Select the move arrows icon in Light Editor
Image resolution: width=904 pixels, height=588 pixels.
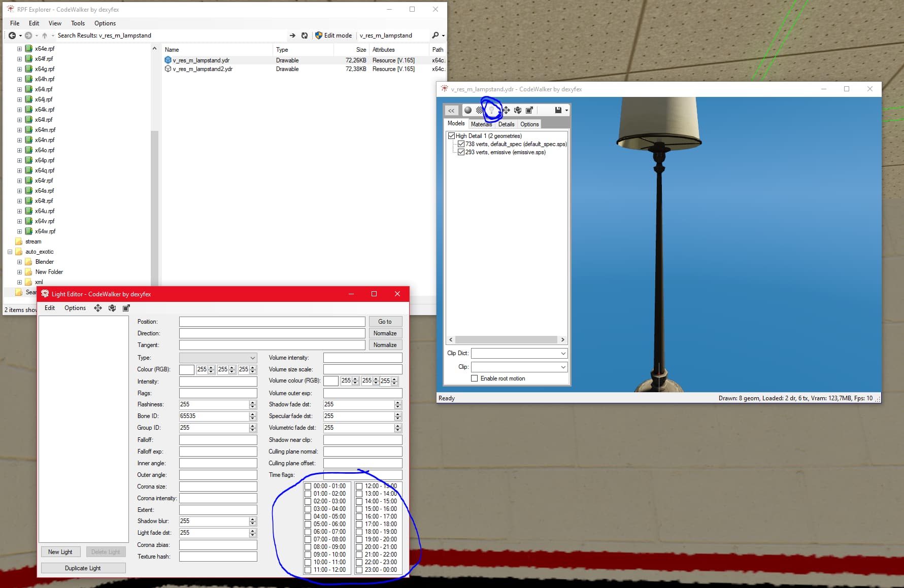(98, 308)
